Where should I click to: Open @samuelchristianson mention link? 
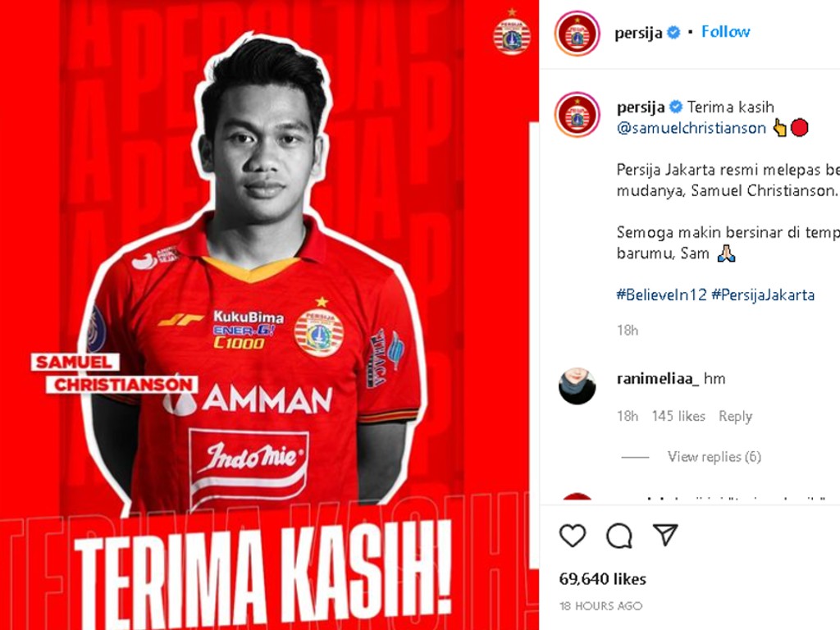pos(692,128)
